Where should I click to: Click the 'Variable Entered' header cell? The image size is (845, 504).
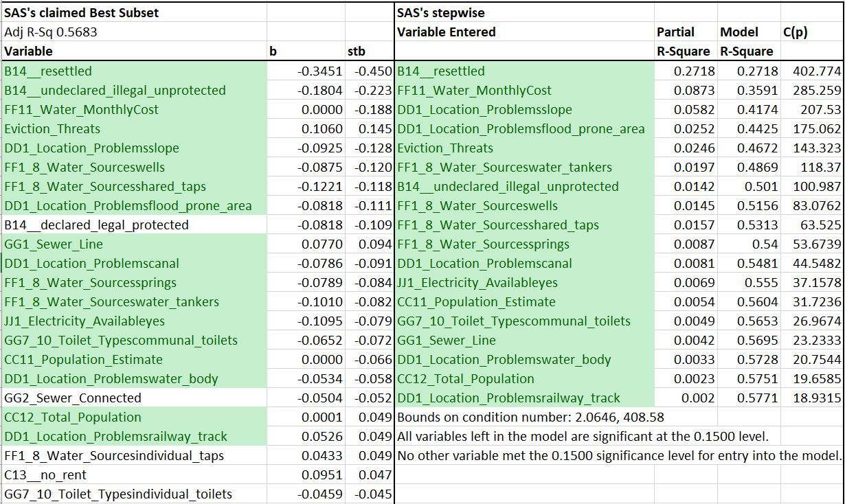tap(446, 32)
